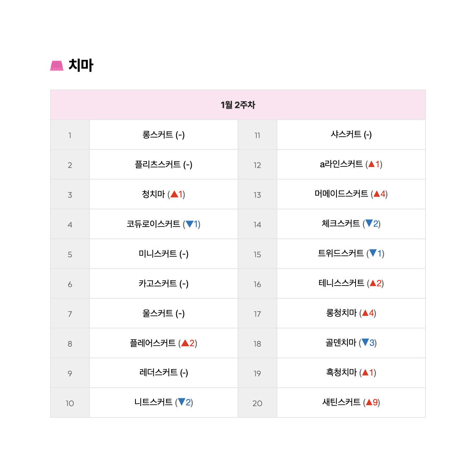
Task: Open the 테니스스커트 entry
Action: 351,283
